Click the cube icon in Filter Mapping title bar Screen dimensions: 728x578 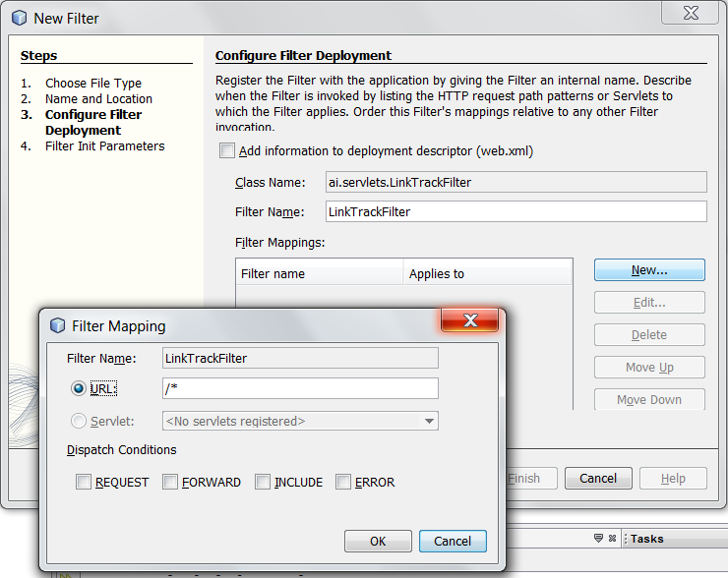pyautogui.click(x=57, y=325)
